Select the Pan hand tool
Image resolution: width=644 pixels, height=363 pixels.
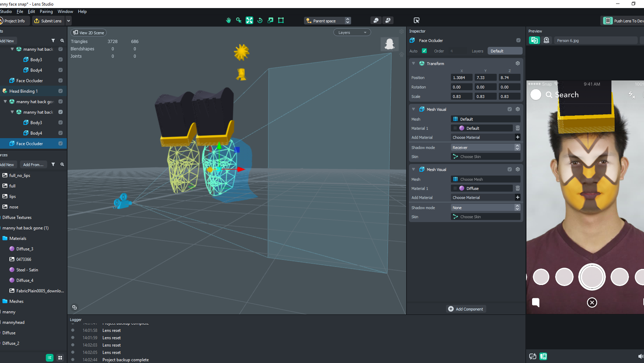(x=228, y=21)
